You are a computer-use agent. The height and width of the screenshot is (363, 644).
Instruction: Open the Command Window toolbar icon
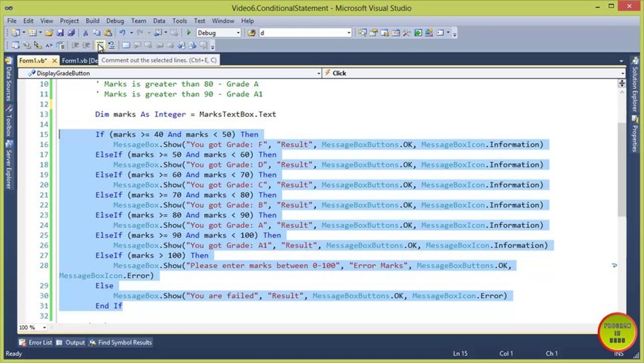[x=440, y=33]
